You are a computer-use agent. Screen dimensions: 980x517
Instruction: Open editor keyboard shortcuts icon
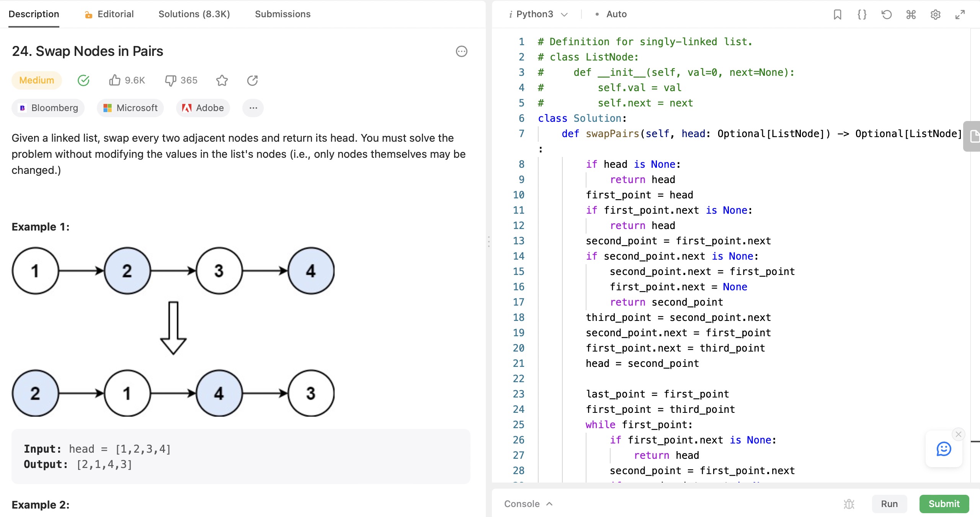click(911, 15)
